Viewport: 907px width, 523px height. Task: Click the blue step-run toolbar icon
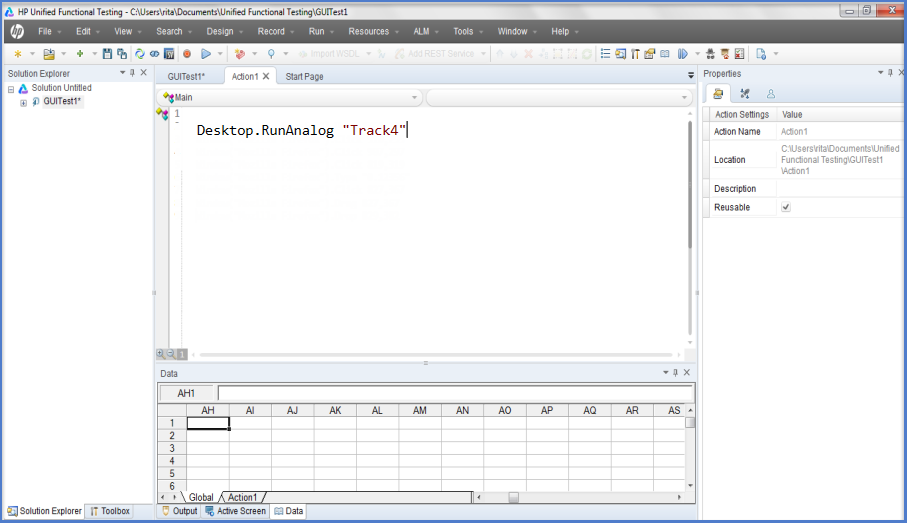[683, 54]
